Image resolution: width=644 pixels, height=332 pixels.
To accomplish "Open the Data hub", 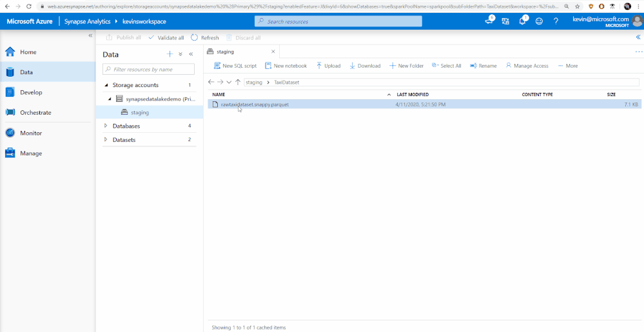I will pos(48,72).
